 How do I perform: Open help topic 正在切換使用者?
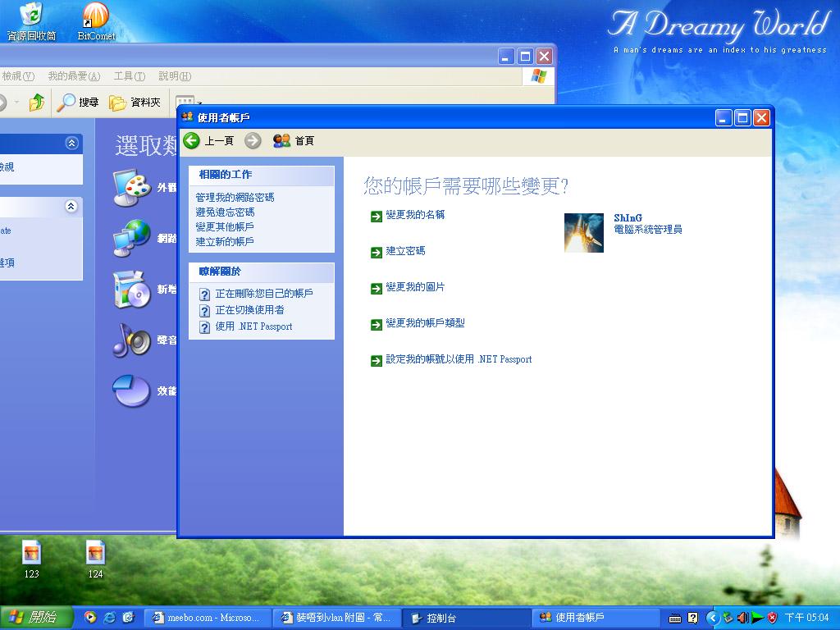coord(249,310)
